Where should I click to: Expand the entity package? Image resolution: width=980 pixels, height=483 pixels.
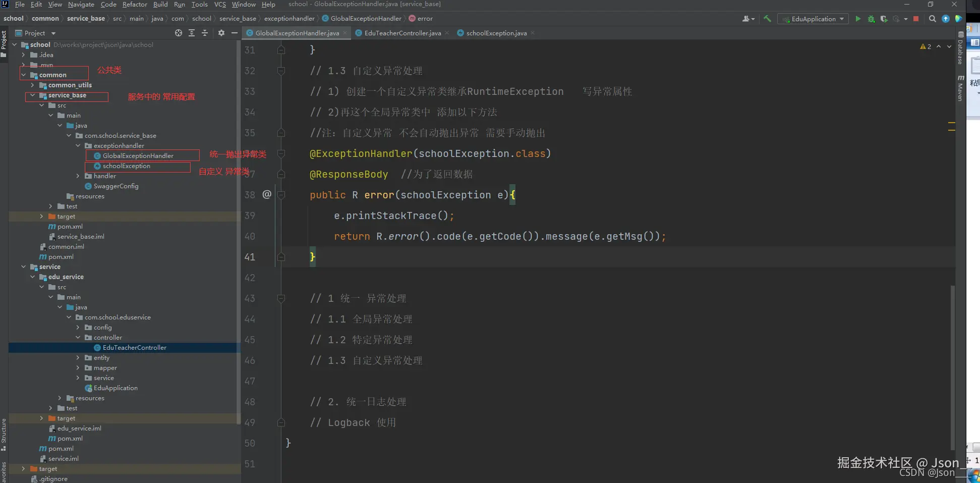[78, 358]
